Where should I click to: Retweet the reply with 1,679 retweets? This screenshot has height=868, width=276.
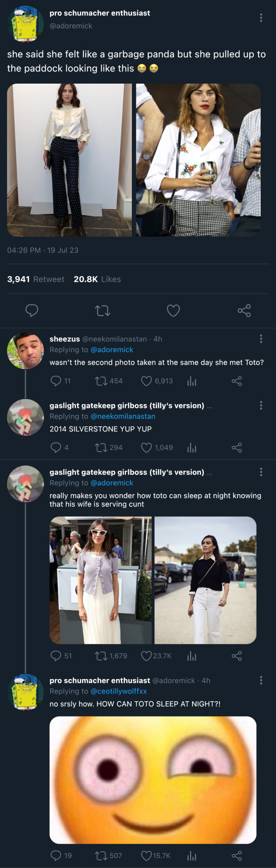pos(101,656)
